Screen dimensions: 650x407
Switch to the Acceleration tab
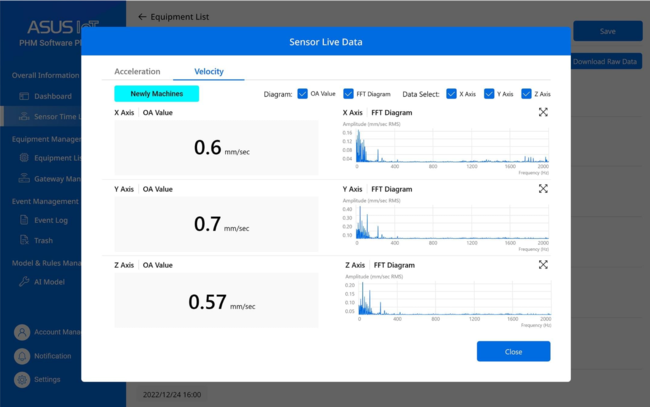click(x=137, y=72)
